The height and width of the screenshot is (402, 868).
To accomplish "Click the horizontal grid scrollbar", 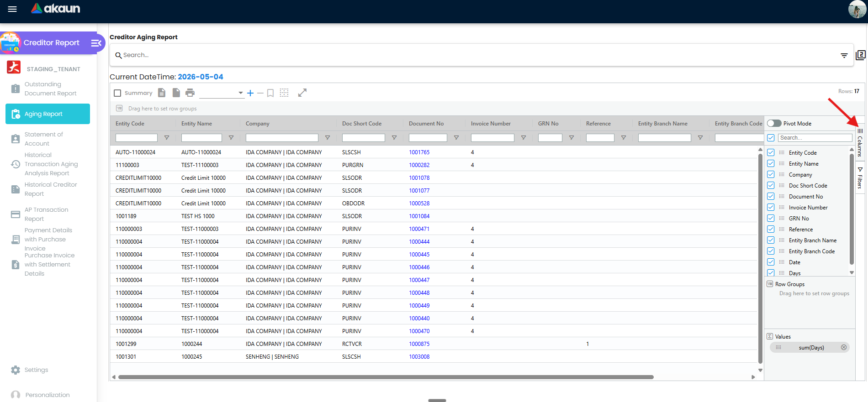I will (386, 377).
